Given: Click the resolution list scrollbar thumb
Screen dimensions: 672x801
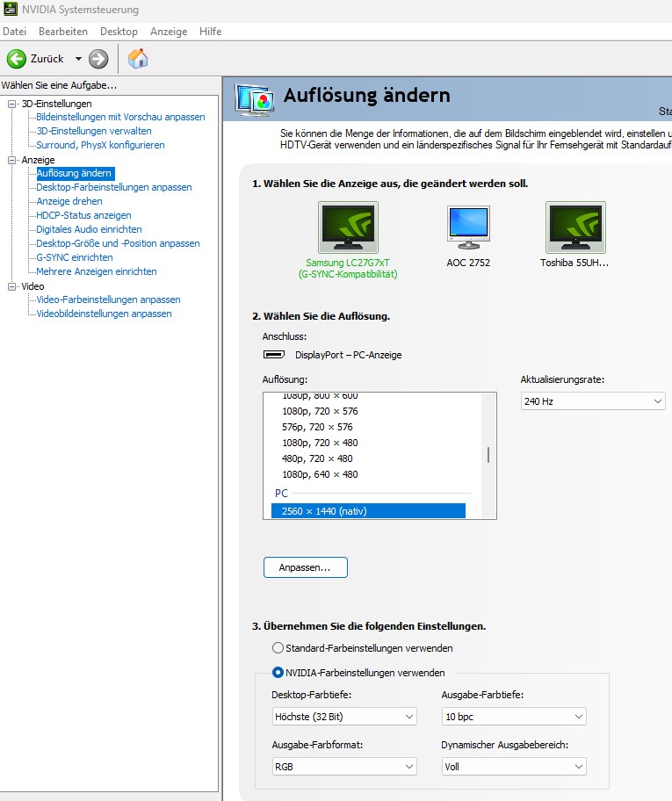Looking at the screenshot, I should (488, 455).
